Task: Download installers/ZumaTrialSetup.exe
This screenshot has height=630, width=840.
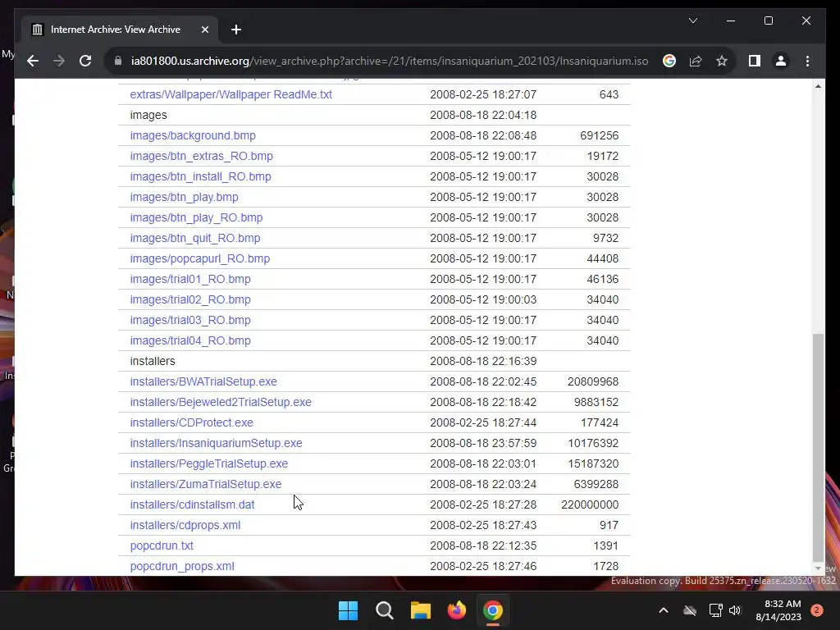Action: pos(206,484)
